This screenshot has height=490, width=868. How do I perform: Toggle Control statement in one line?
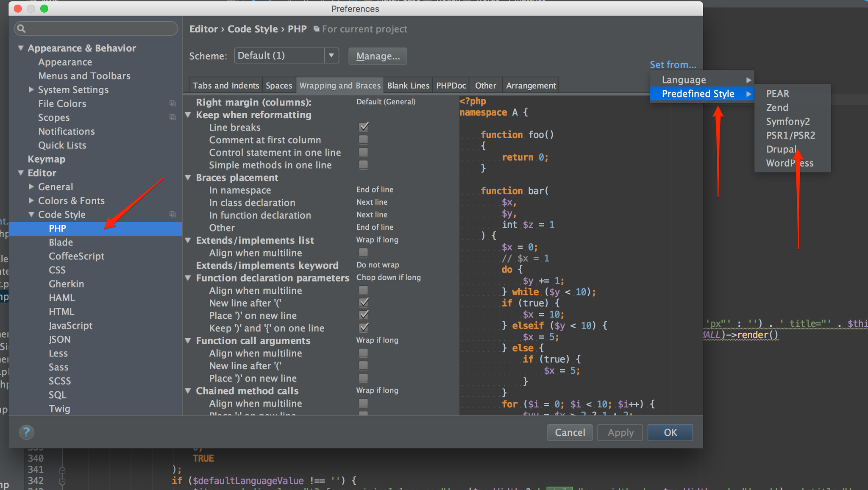(363, 152)
